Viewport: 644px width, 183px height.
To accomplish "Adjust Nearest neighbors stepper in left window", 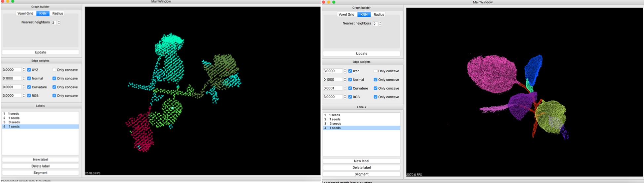I will pyautogui.click(x=59, y=23).
